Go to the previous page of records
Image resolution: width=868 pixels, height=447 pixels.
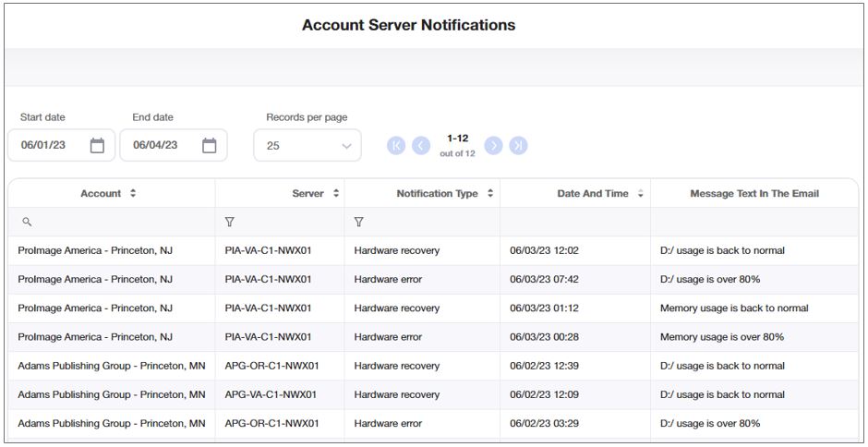click(x=421, y=146)
